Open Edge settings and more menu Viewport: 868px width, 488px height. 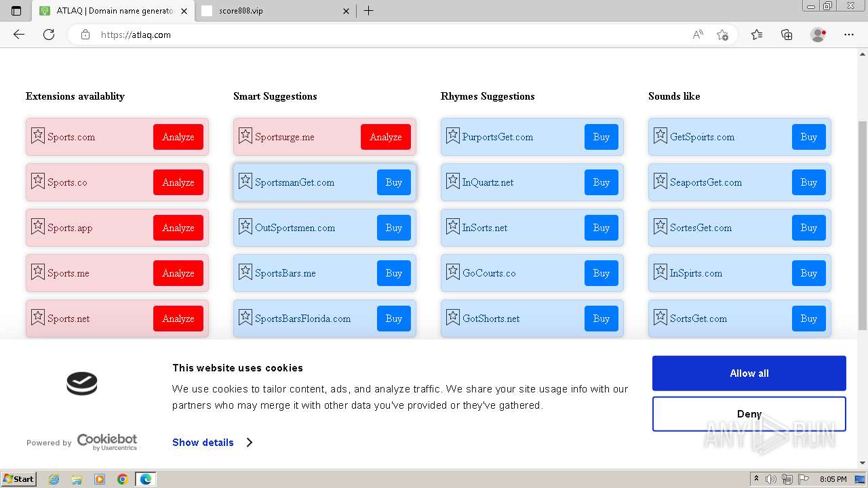tap(849, 35)
